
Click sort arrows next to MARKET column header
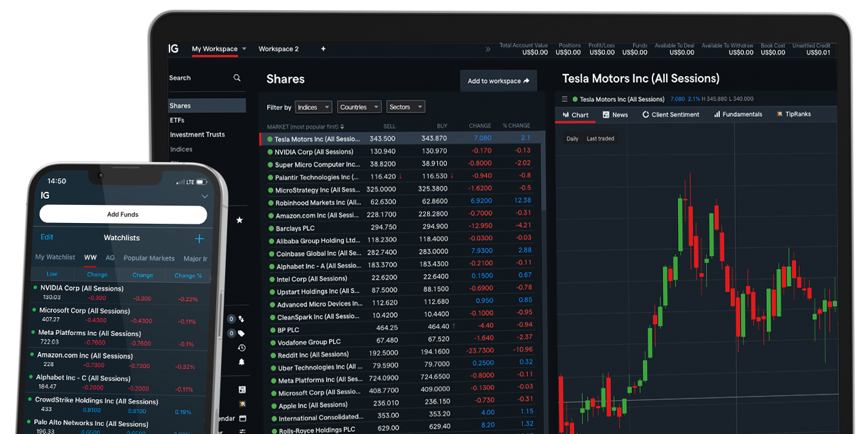point(342,126)
